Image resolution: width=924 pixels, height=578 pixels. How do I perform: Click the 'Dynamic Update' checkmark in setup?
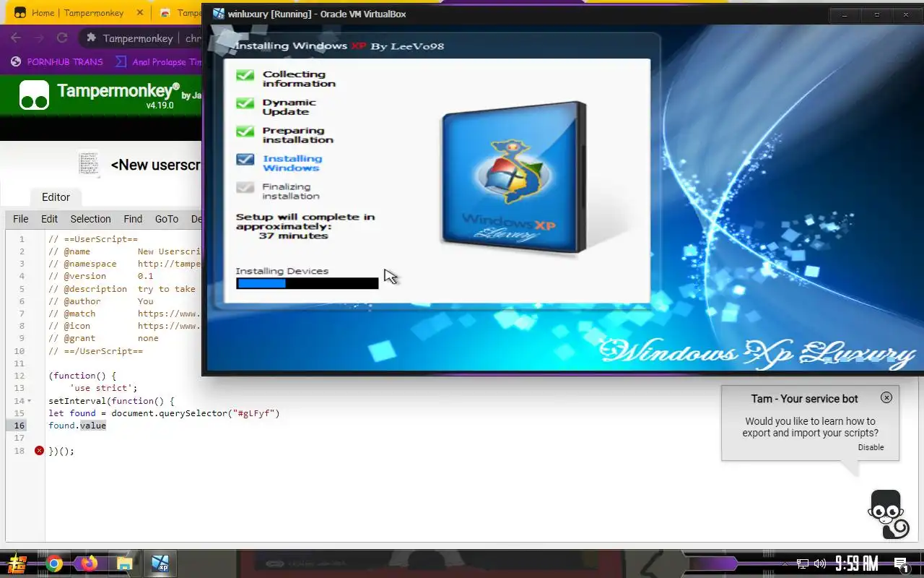tap(245, 103)
